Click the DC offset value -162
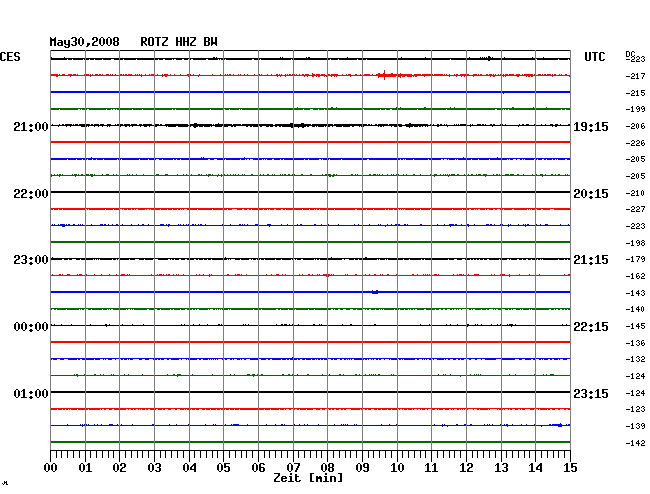Viewport: 650px width, 494px height. 635,276
